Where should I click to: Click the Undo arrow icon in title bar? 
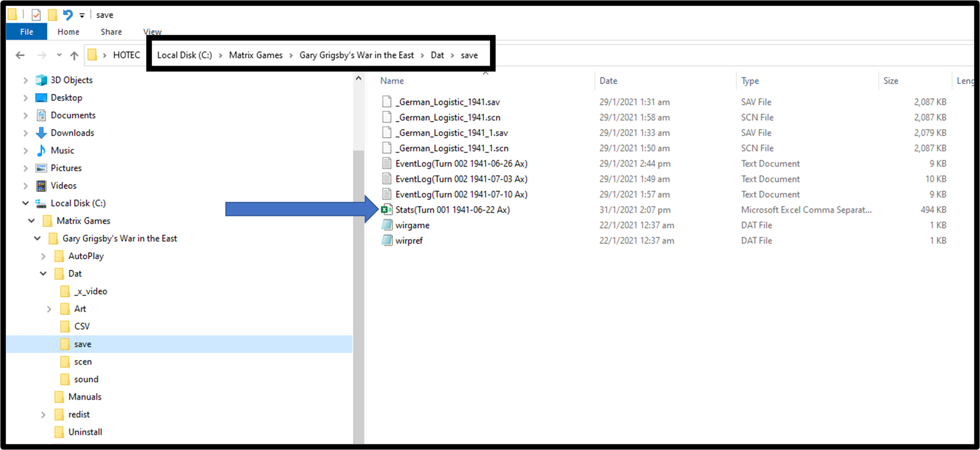point(68,15)
